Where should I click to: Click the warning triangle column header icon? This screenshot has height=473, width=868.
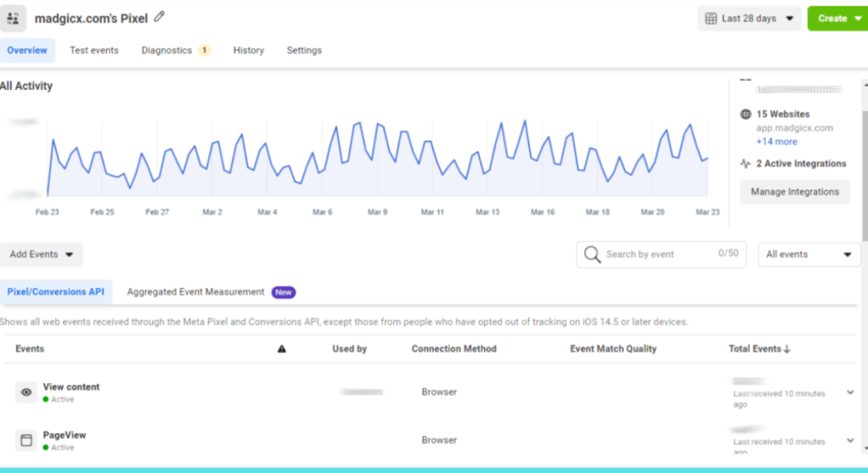coord(281,349)
